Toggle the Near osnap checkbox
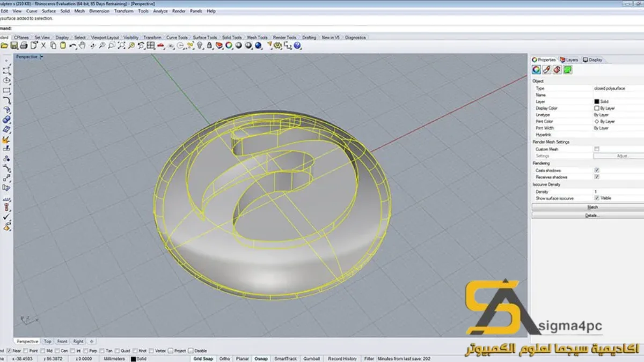This screenshot has width=644, height=362. (x=9, y=350)
